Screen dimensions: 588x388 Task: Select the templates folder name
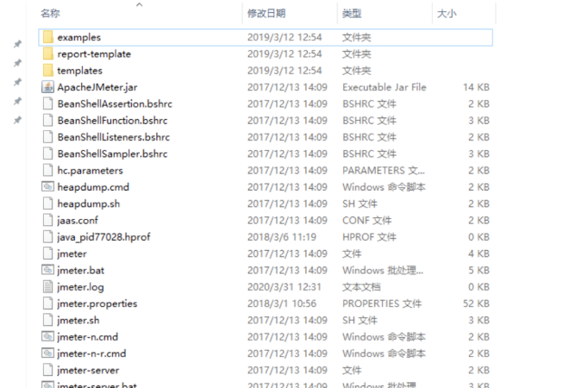(79, 71)
